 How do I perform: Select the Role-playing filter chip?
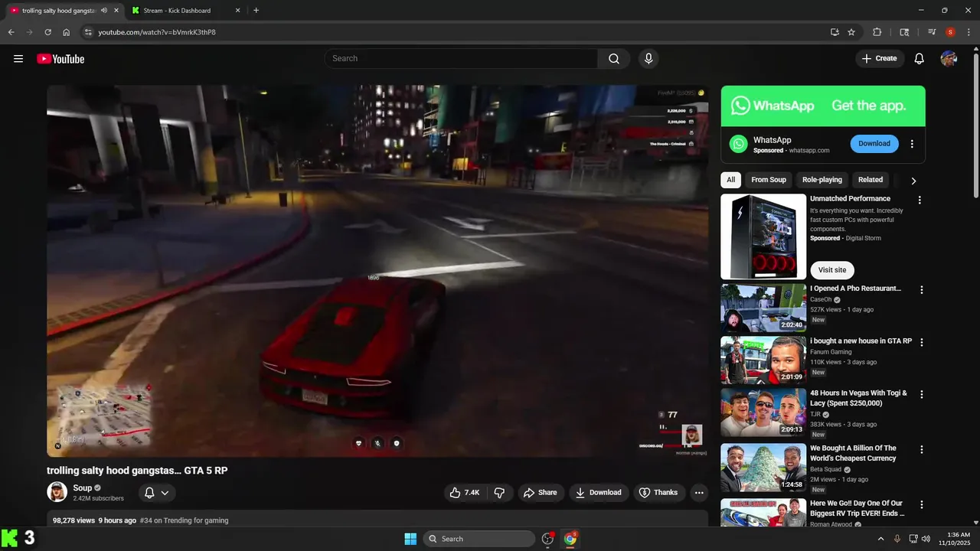point(822,180)
